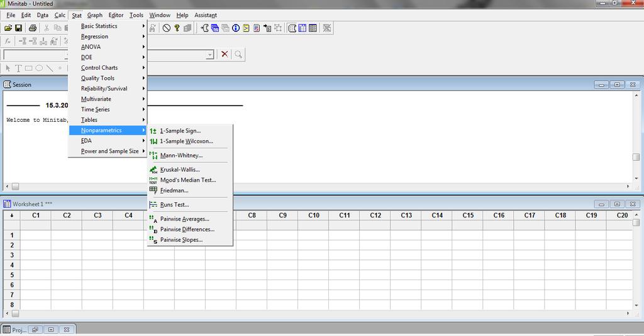The width and height of the screenshot is (644, 336).
Task: Click the Show Related Documents icon
Action: [267, 28]
